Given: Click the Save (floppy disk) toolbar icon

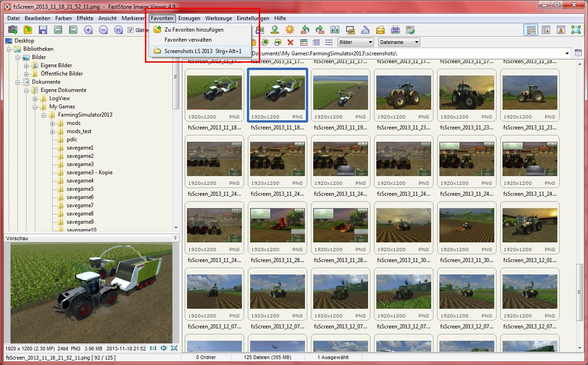Looking at the screenshot, I should [43, 30].
